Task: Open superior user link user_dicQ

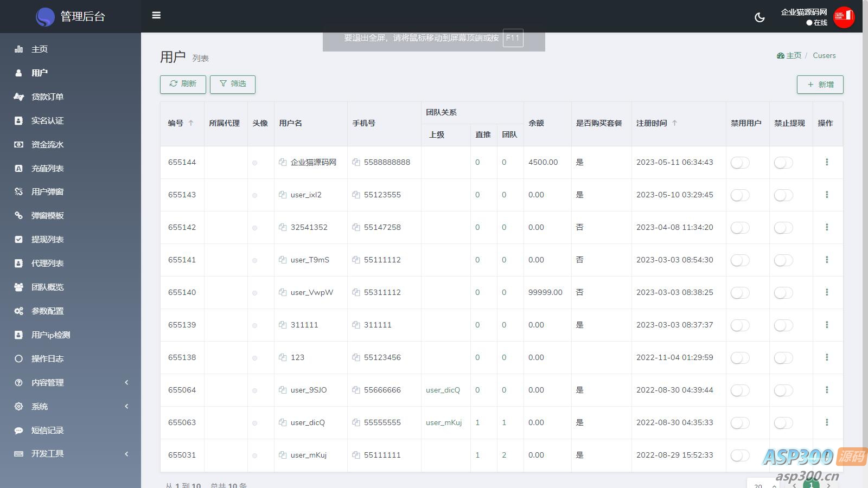Action: click(443, 390)
